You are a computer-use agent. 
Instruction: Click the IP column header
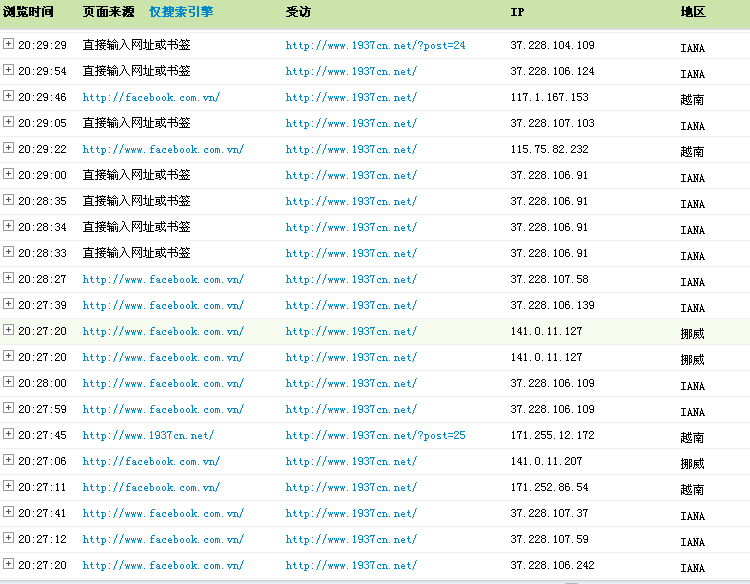coord(517,12)
